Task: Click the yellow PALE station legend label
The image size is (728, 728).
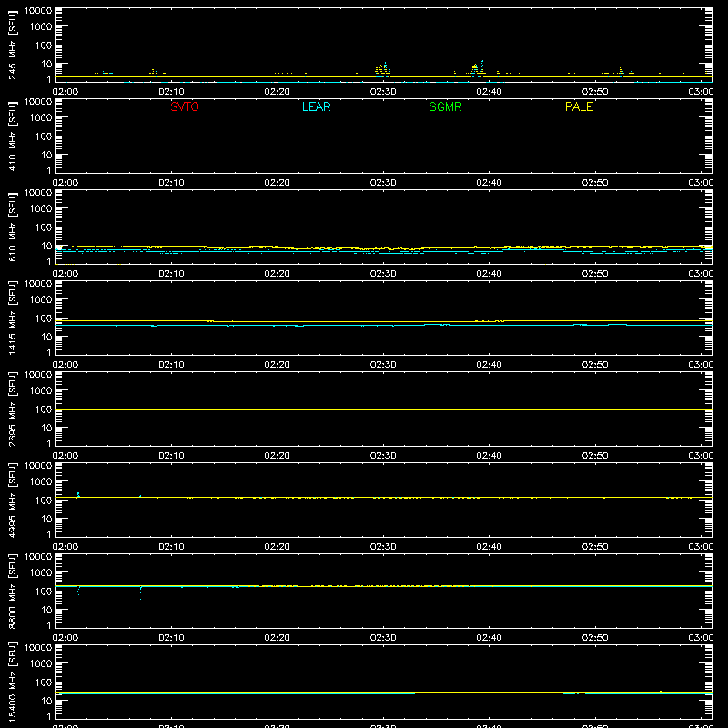Action: (579, 106)
